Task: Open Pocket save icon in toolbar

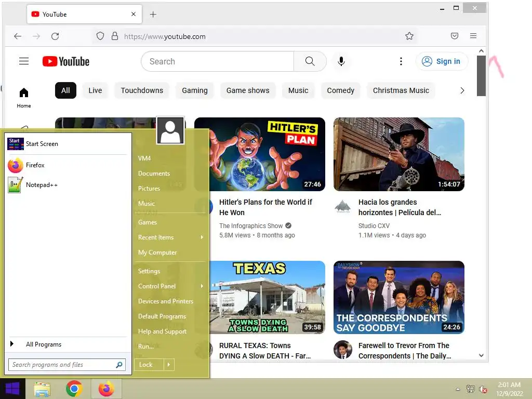Action: [x=455, y=36]
